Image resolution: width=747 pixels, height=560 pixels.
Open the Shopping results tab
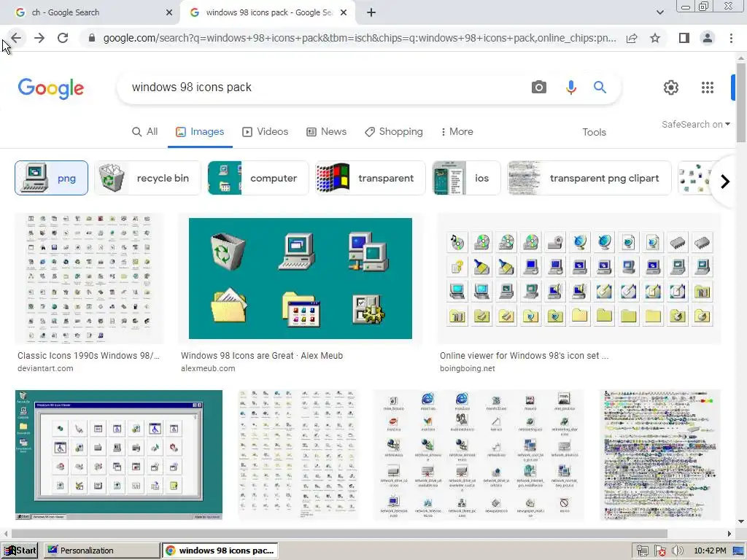coord(393,132)
